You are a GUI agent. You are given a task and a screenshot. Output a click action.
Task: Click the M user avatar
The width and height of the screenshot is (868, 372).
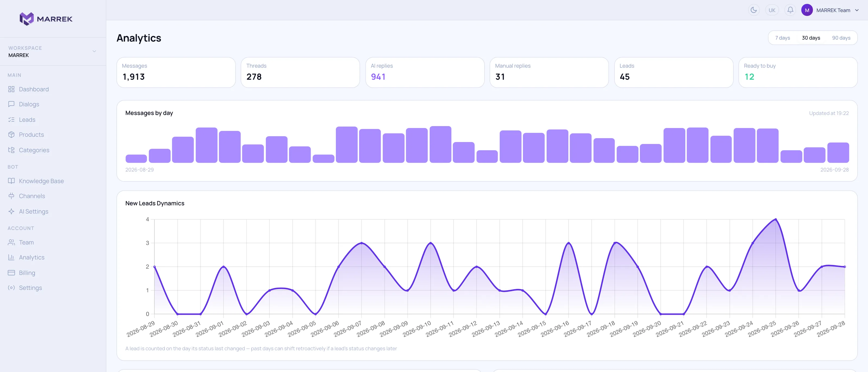point(807,10)
